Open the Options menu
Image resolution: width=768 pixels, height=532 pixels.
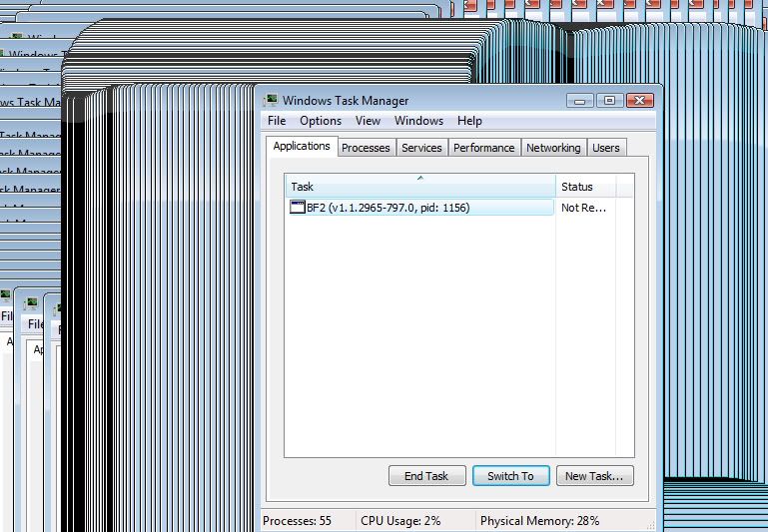coord(321,121)
